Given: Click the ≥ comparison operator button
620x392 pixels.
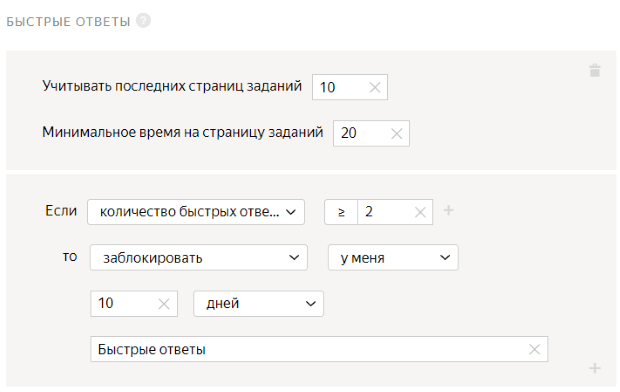Looking at the screenshot, I should [x=341, y=212].
